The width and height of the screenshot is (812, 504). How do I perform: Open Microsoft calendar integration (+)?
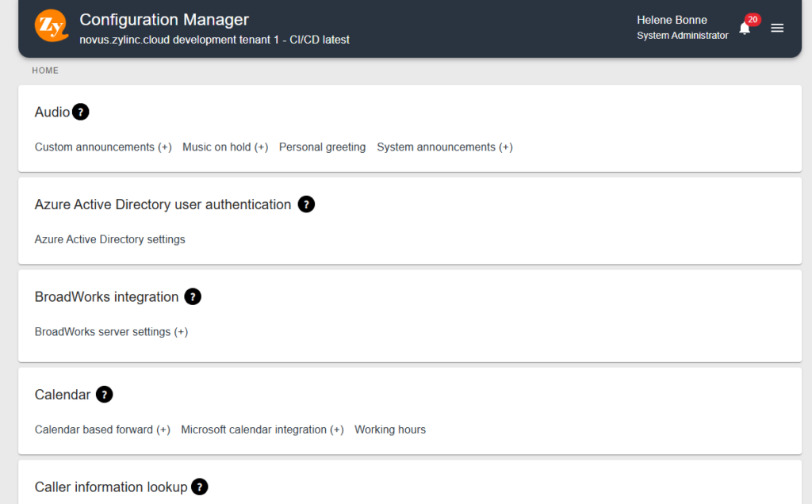point(262,430)
